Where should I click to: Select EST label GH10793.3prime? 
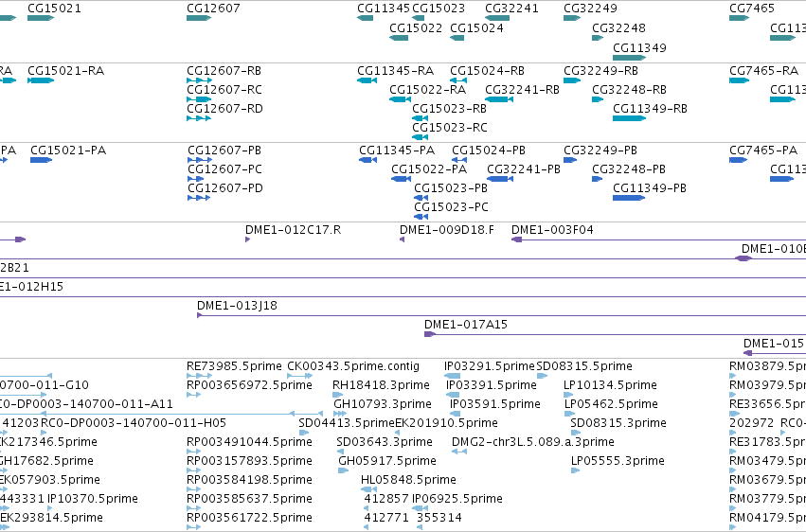coord(383,404)
